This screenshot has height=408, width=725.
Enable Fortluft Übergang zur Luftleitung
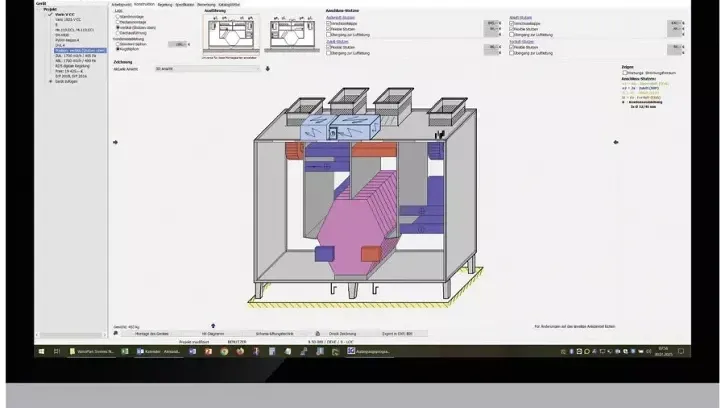coord(511,53)
